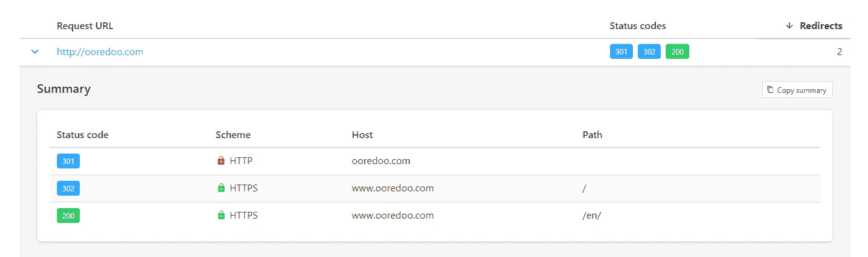The height and width of the screenshot is (257, 868).
Task: Click the ooredoo.com host in 301 row
Action: pyautogui.click(x=381, y=161)
